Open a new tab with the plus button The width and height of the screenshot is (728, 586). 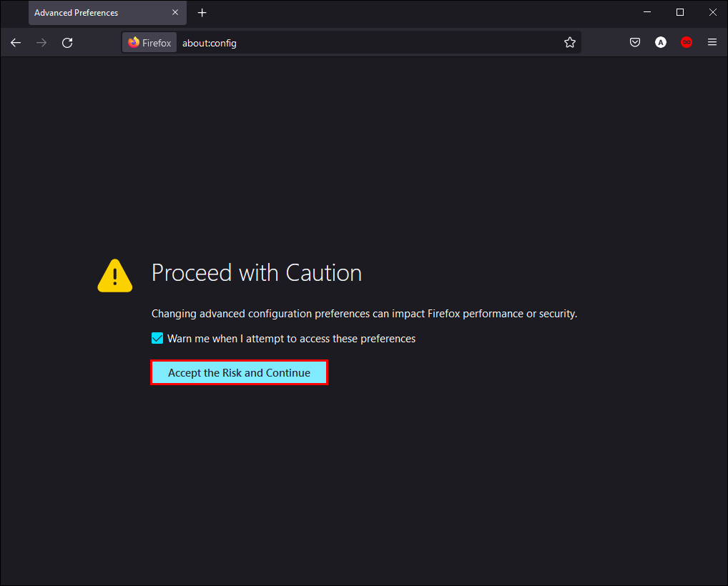[202, 13]
